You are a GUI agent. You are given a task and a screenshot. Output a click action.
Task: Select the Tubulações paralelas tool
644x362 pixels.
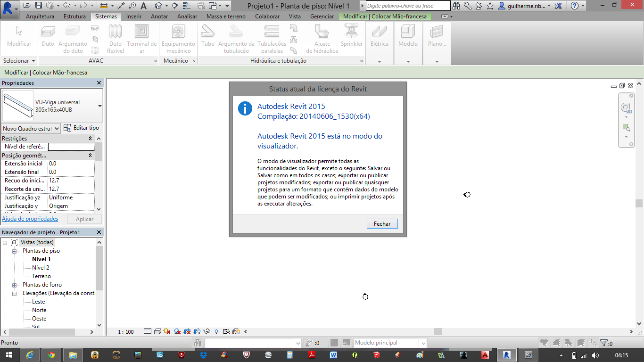tap(272, 39)
